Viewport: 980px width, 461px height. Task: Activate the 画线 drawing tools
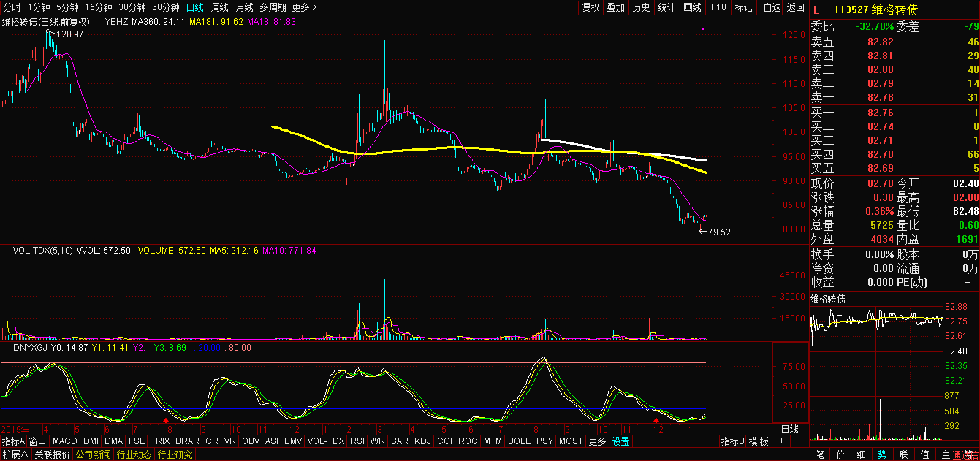(x=692, y=7)
